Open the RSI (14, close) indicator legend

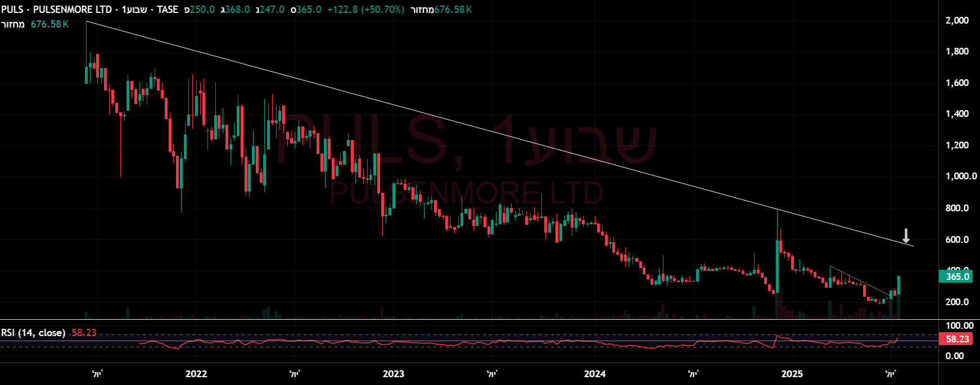click(33, 333)
